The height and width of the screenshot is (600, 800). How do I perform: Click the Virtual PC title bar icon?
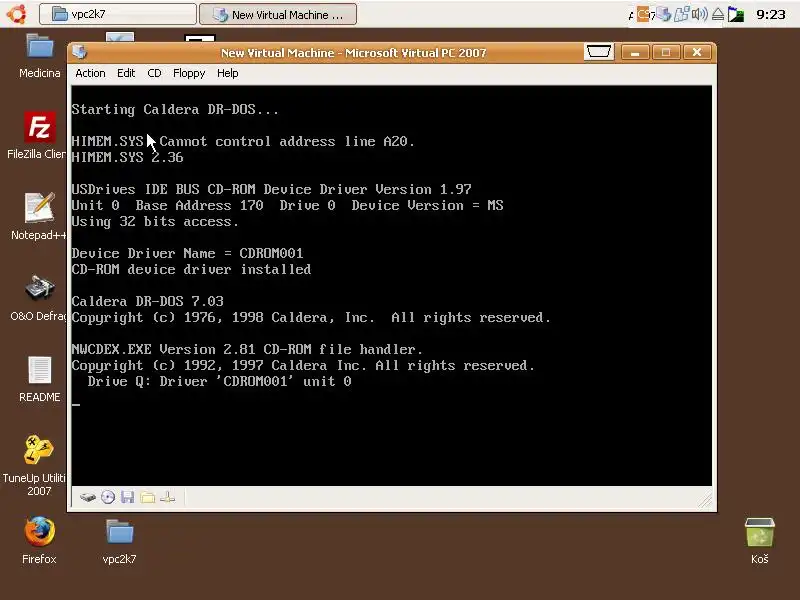(80, 52)
